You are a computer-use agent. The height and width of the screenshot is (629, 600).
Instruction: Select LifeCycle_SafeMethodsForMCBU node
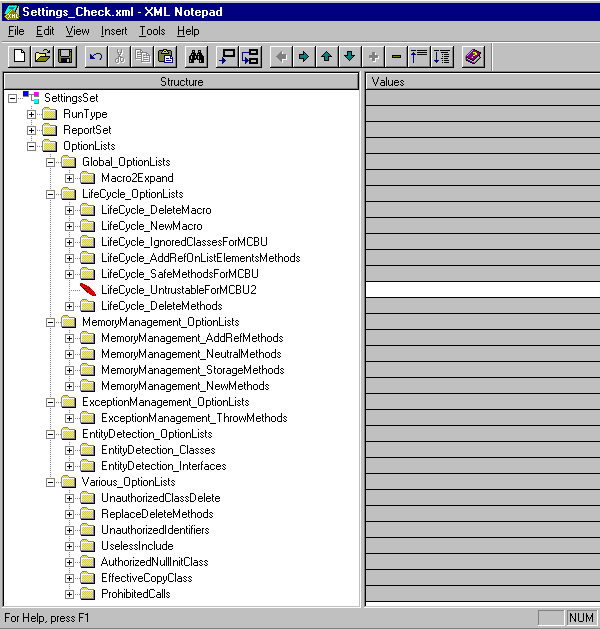point(180,274)
